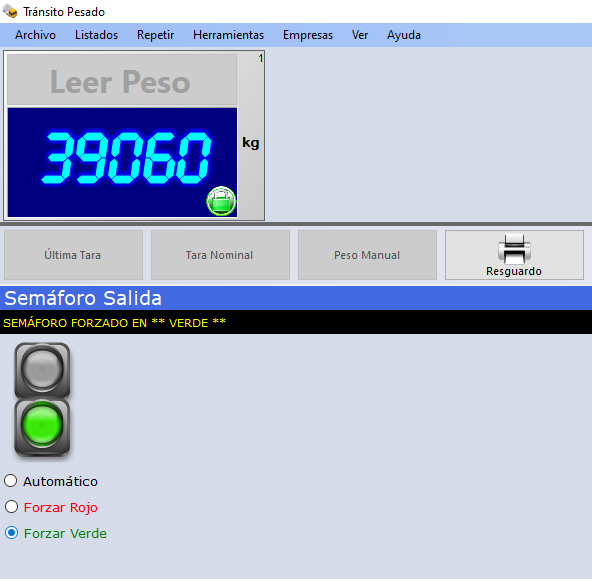Click the Tránsito Pesado app icon in title bar
The image size is (592, 579).
(11, 11)
